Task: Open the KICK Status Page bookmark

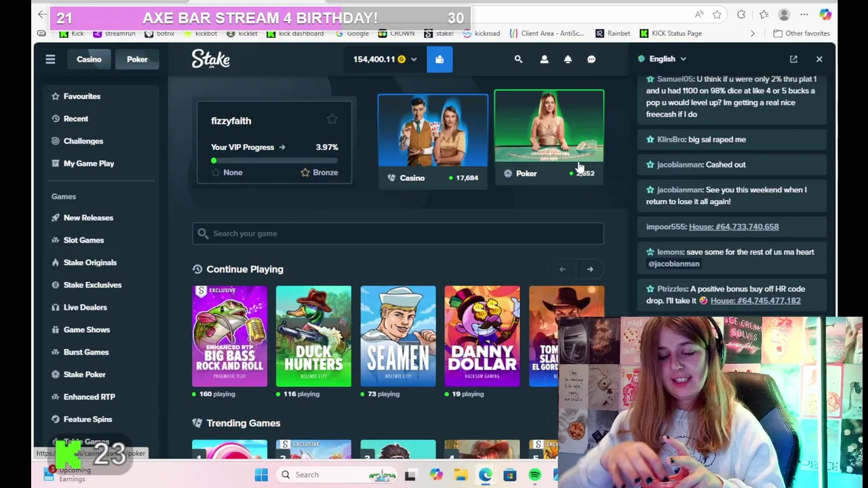Action: coord(670,33)
